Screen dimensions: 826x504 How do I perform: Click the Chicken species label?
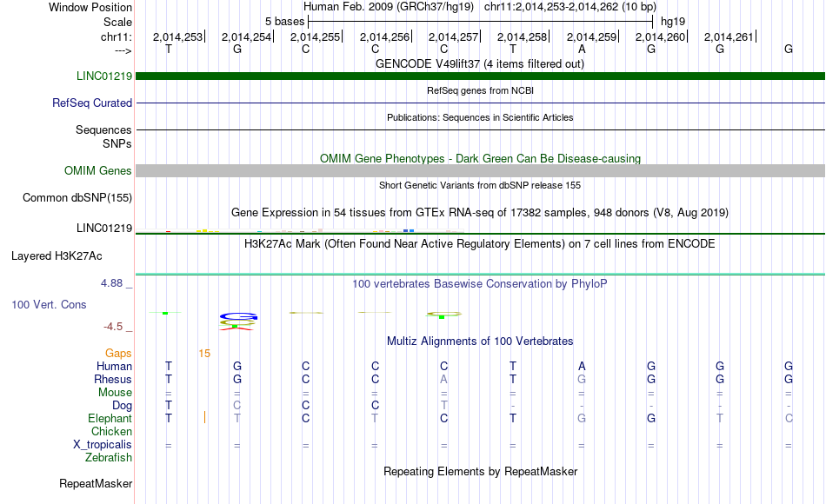coord(111,431)
